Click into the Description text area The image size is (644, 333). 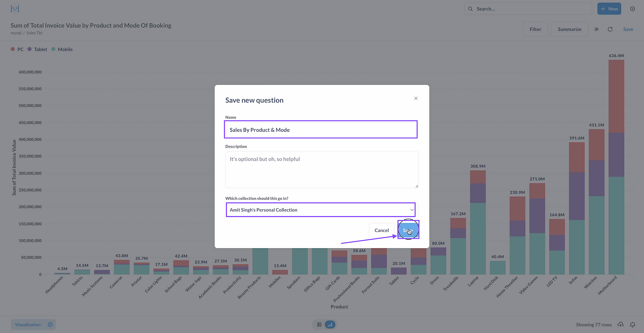pos(322,170)
